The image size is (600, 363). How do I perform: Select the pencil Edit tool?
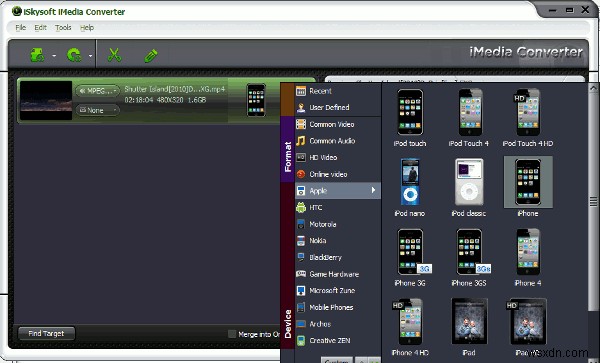pyautogui.click(x=151, y=55)
